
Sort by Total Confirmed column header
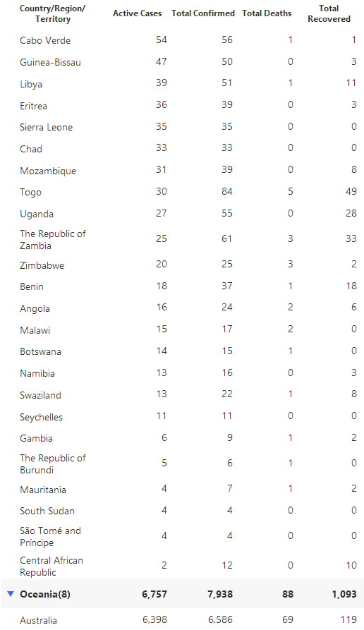pos(203,13)
